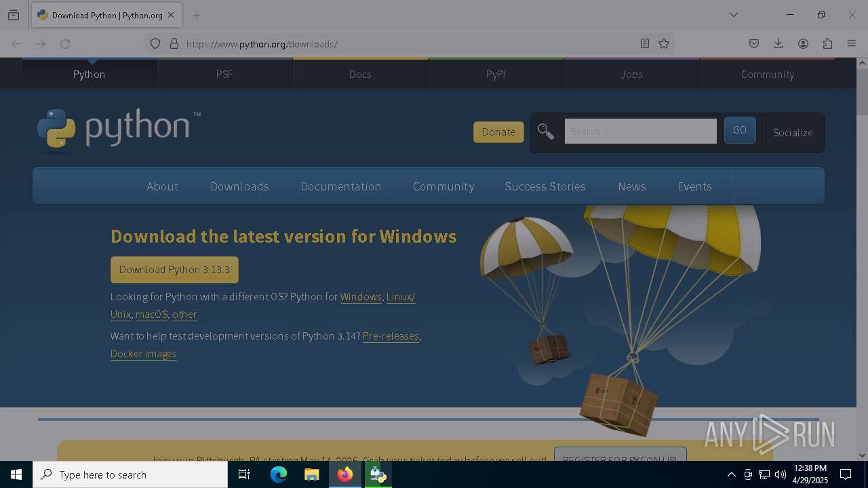
Task: Open Python installer taskbar icon
Action: coord(378,474)
